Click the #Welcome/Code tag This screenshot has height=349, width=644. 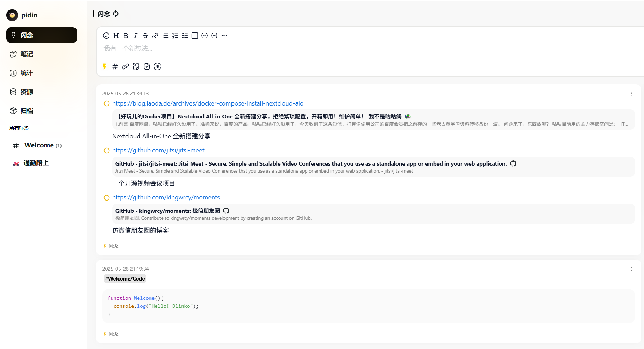(x=125, y=278)
